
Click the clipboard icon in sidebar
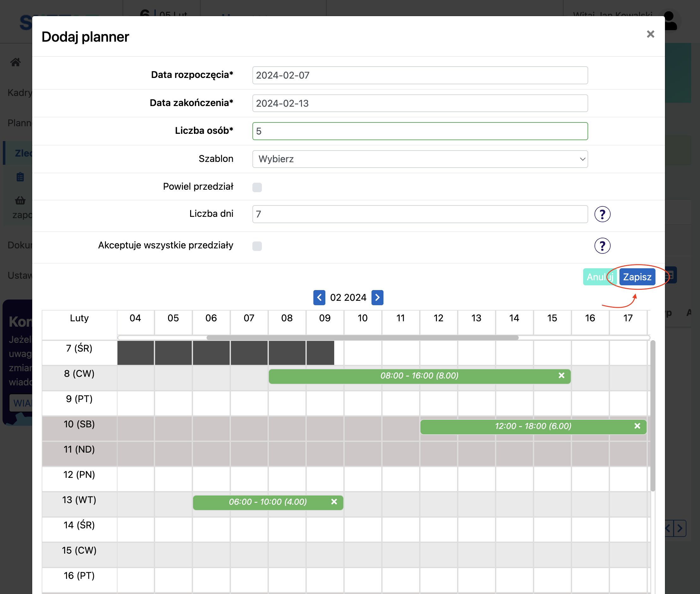(20, 177)
